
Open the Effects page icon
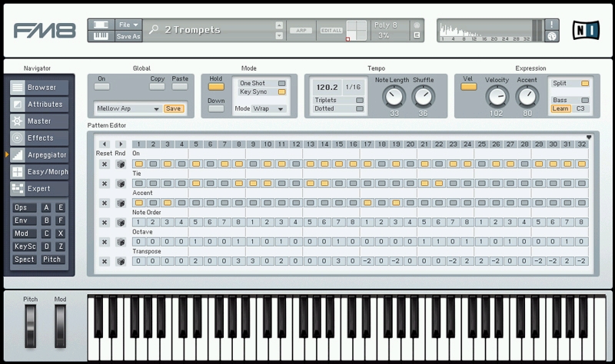tap(17, 138)
